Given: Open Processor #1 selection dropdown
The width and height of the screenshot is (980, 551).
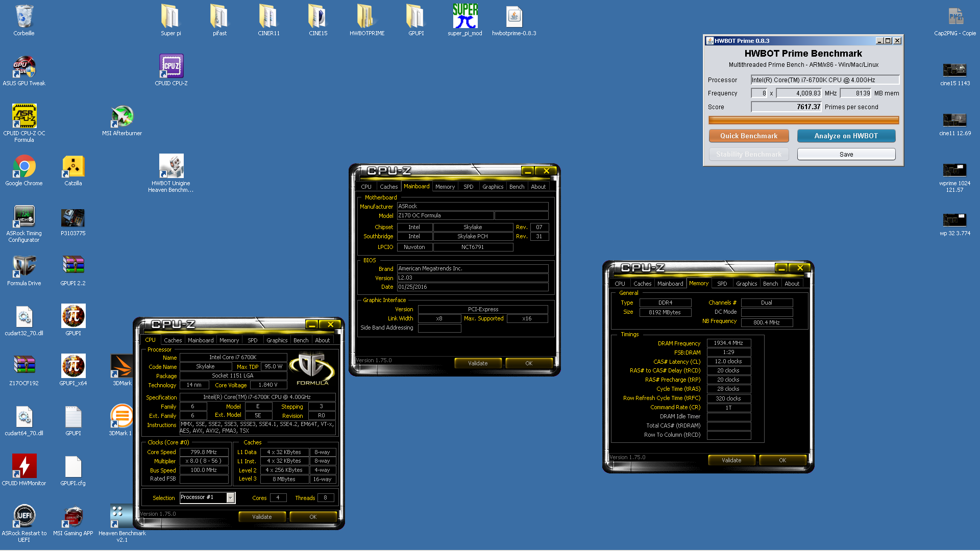Looking at the screenshot, I should [x=231, y=498].
